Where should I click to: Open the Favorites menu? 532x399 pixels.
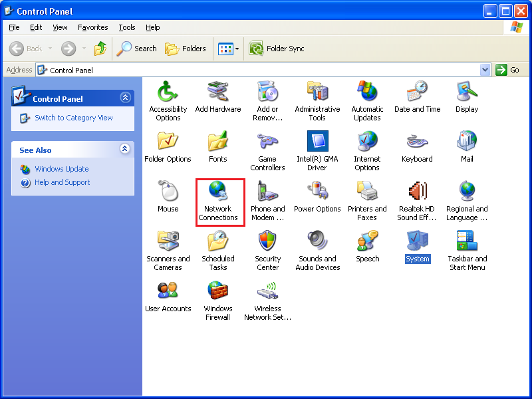coord(92,27)
